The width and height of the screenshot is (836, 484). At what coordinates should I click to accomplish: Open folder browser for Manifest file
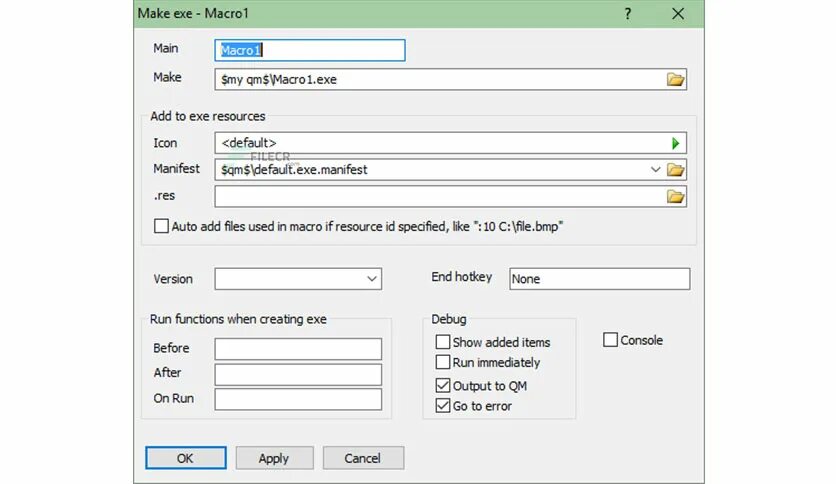(675, 170)
